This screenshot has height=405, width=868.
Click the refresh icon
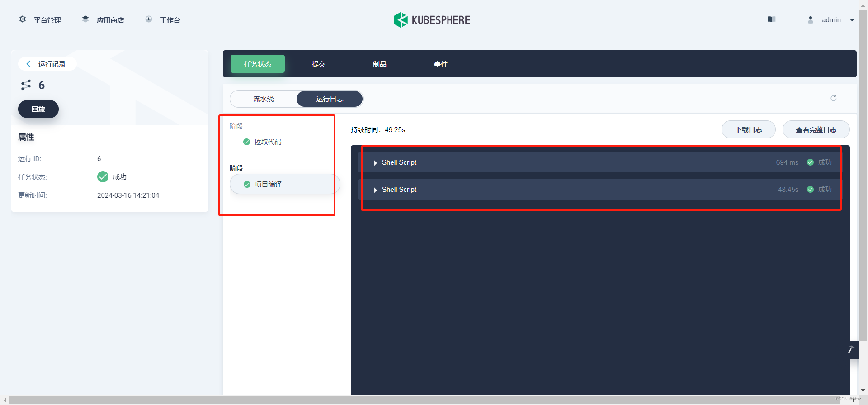click(x=834, y=98)
